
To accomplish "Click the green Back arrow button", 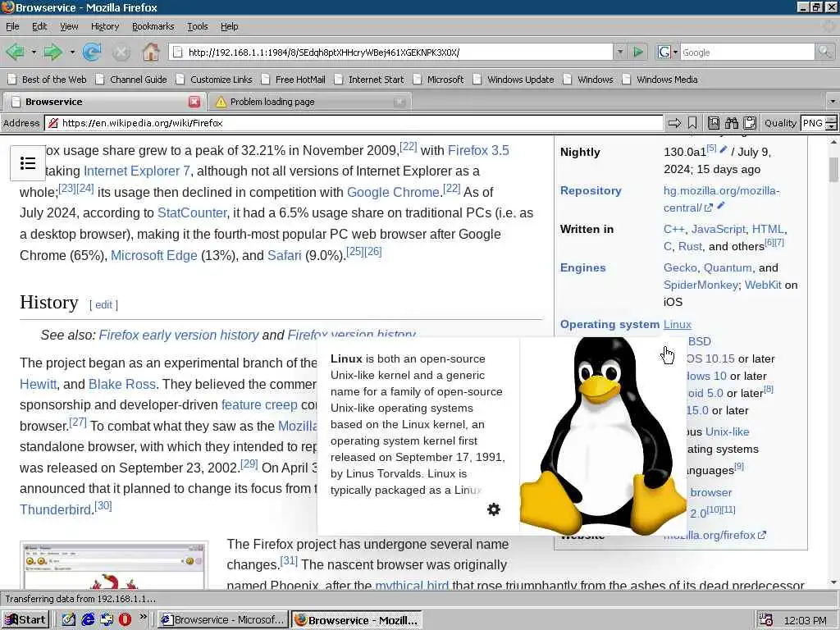I will click(15, 52).
